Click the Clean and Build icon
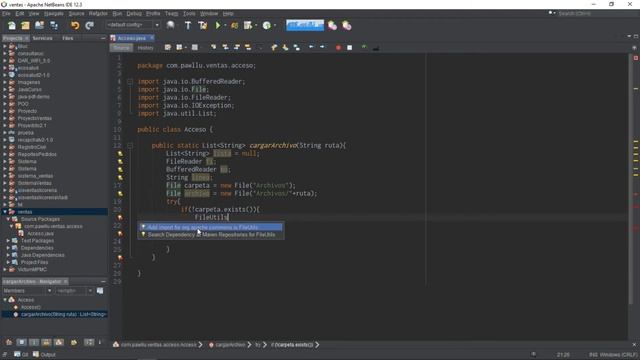Viewport: 640px width, 360px height. 202,25
